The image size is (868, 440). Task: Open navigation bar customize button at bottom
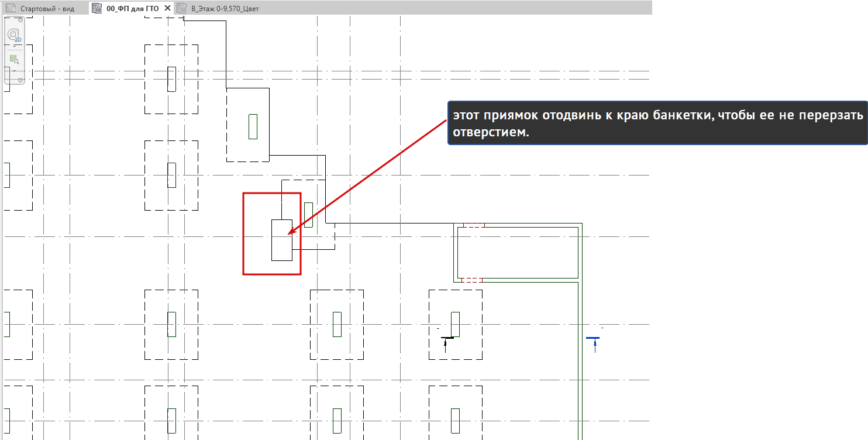(20, 80)
